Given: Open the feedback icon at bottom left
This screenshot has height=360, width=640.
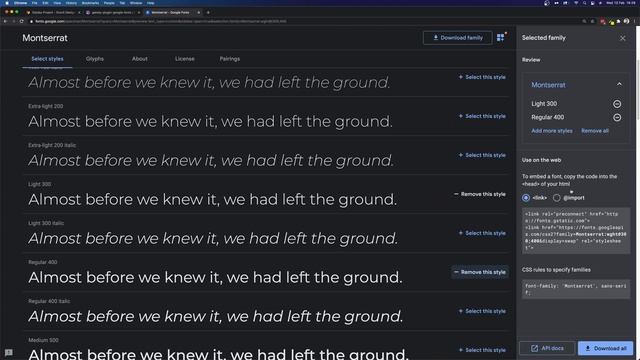Looking at the screenshot, I should (9, 352).
